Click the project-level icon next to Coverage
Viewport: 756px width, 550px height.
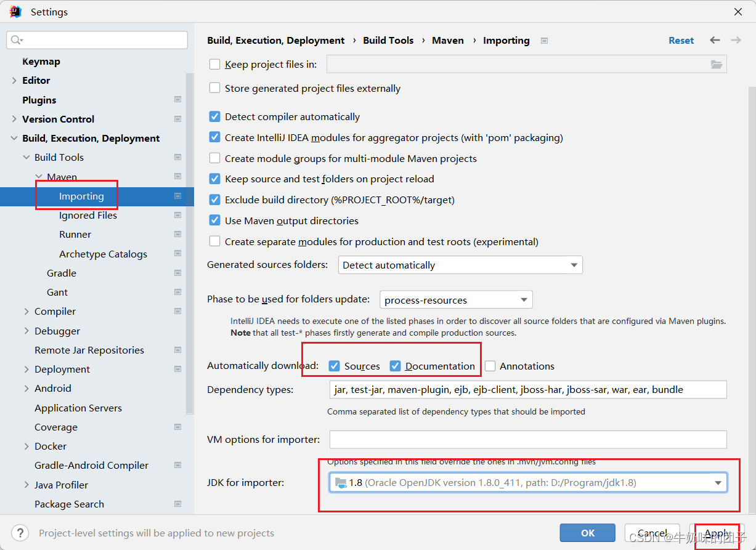pos(177,427)
